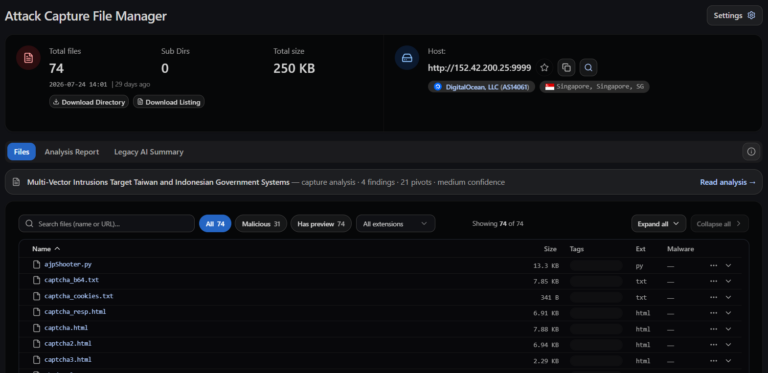The height and width of the screenshot is (373, 768).
Task: Click file icon of captcha_b64.txt
Action: coord(36,280)
